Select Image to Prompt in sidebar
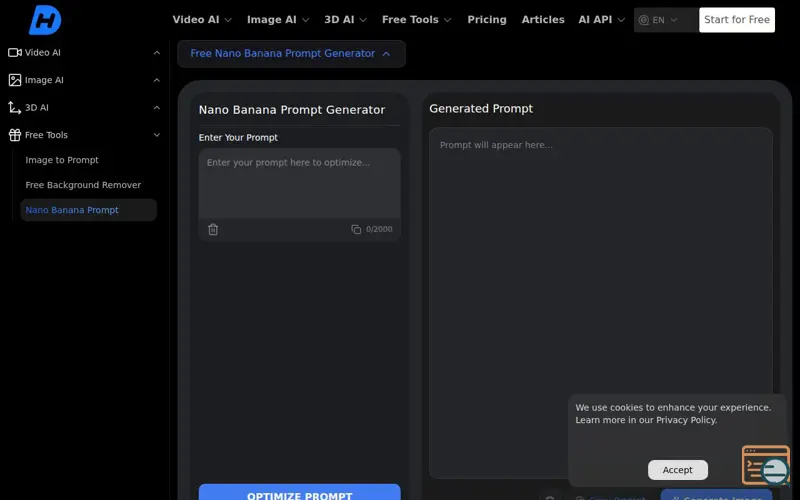This screenshot has height=500, width=800. [62, 160]
